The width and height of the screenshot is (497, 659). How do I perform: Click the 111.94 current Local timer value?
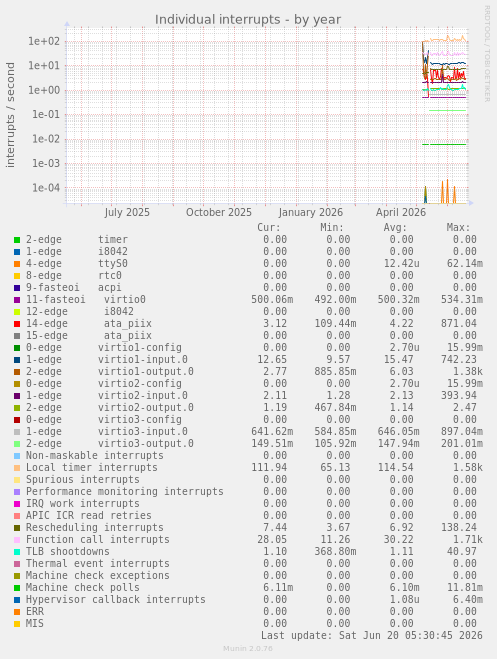point(269,468)
